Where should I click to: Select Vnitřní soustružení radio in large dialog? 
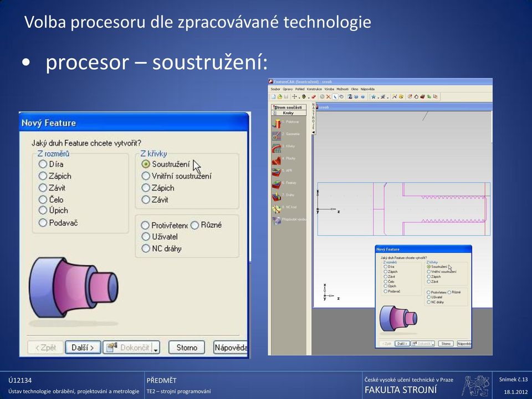pos(146,176)
